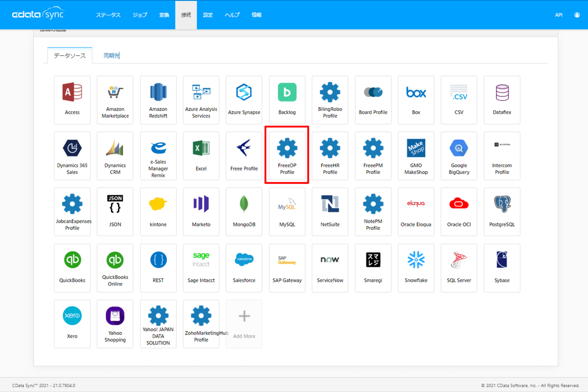Viewport: 588px width, 392px height.
Task: Go to the 情報 page
Action: click(x=256, y=15)
